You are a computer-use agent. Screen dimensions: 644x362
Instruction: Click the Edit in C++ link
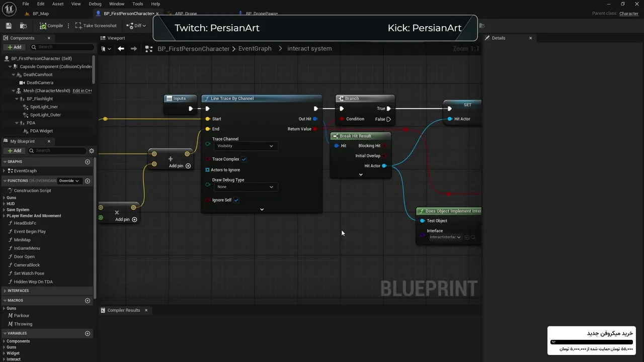(x=82, y=91)
